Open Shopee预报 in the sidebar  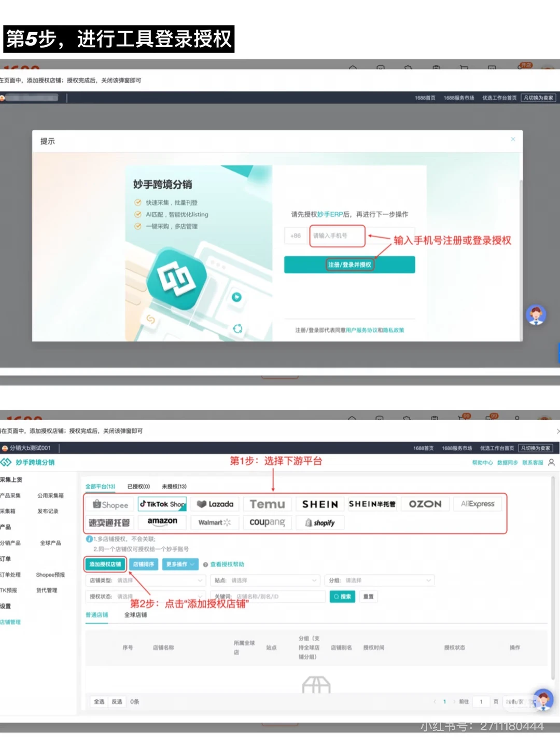50,575
